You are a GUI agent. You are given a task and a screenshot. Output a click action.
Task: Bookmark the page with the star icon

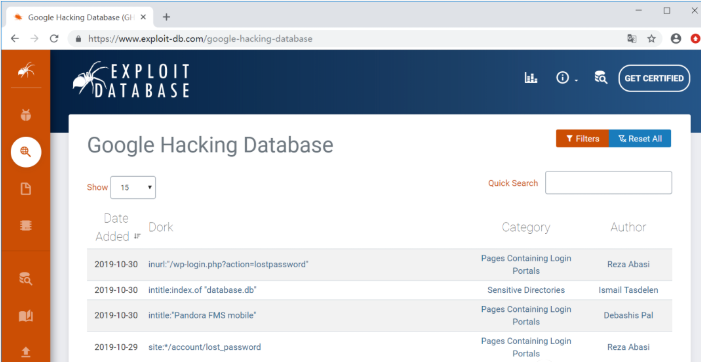pyautogui.click(x=651, y=39)
